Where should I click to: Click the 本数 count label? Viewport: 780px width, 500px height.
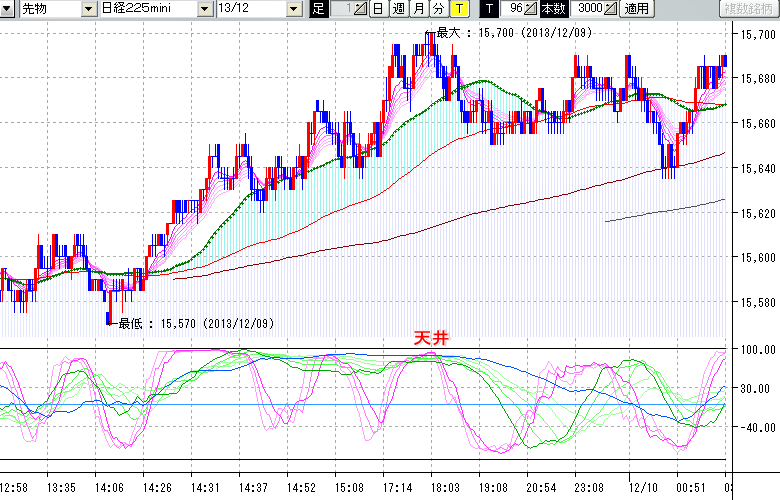click(x=553, y=9)
